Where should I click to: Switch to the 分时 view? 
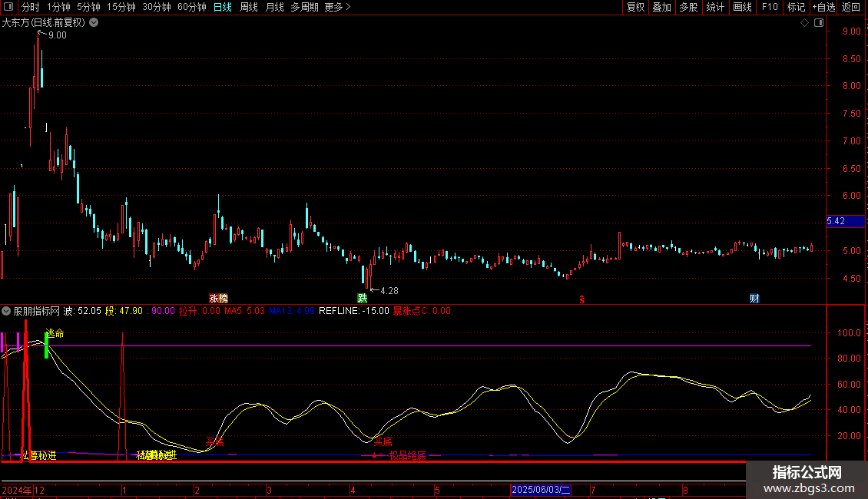[x=31, y=7]
